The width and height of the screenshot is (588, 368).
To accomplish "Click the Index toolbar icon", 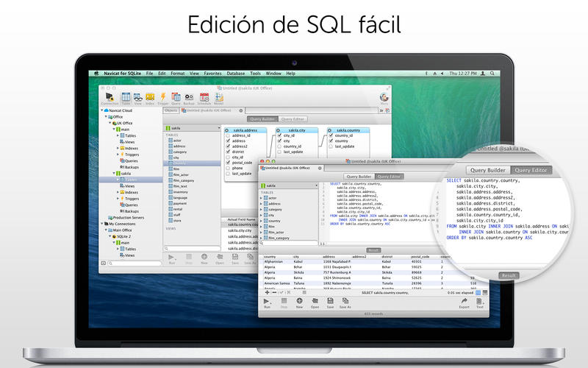I will pyautogui.click(x=150, y=99).
